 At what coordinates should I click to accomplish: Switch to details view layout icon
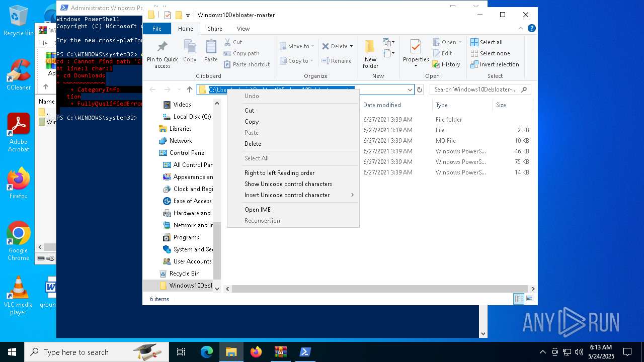pyautogui.click(x=519, y=299)
